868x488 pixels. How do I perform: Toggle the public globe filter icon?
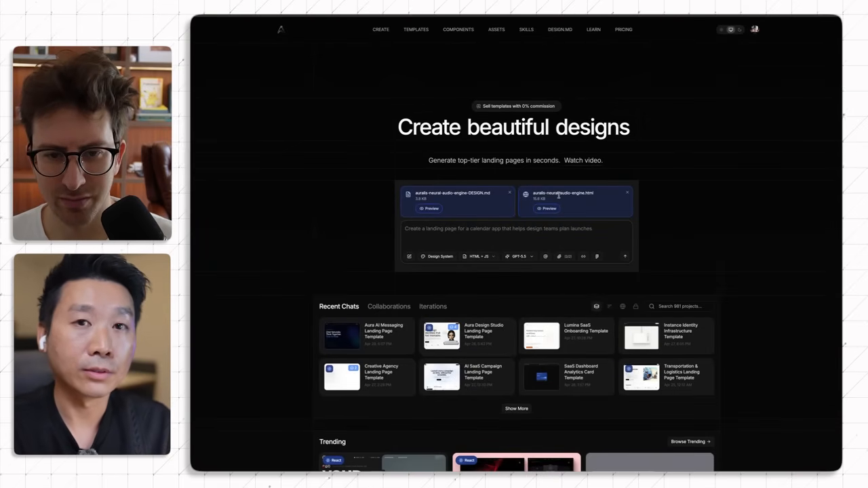pos(623,306)
